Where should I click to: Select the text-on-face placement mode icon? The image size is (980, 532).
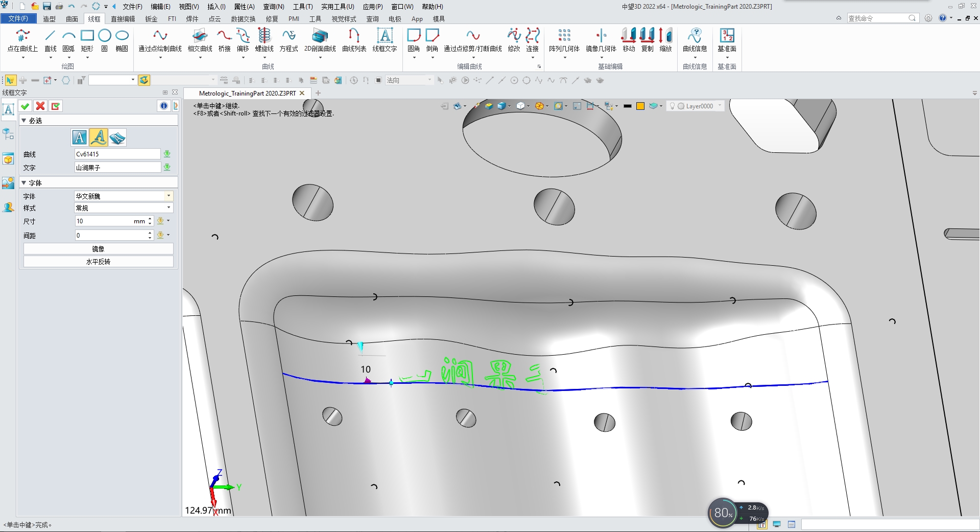click(117, 137)
